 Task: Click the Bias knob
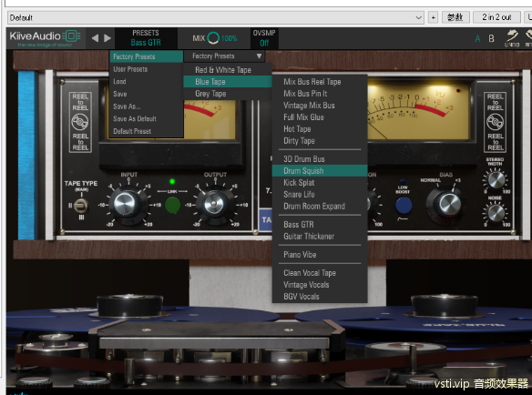tap(448, 205)
